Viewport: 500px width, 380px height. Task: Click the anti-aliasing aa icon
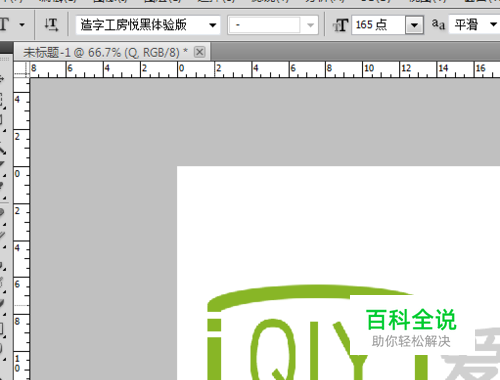(x=438, y=24)
